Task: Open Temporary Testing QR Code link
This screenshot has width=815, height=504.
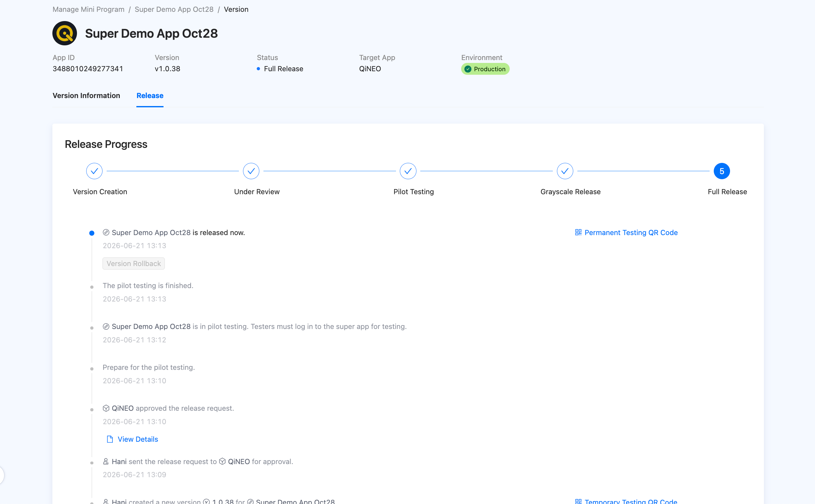Action: [631, 501]
